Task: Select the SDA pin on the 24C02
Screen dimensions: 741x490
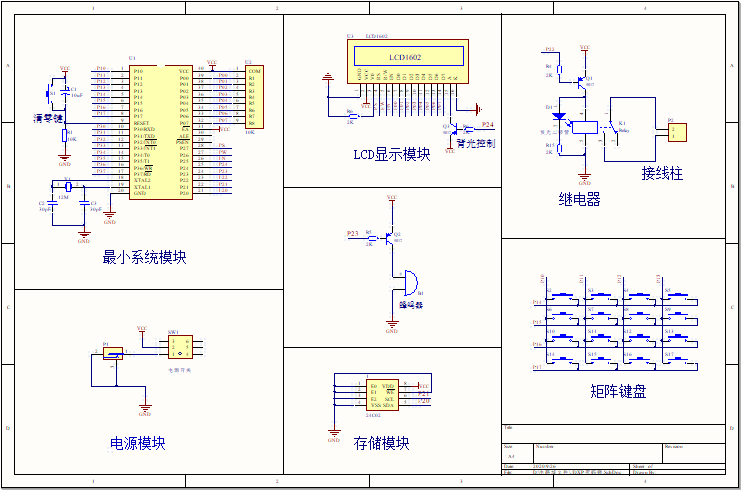Action: [388, 405]
